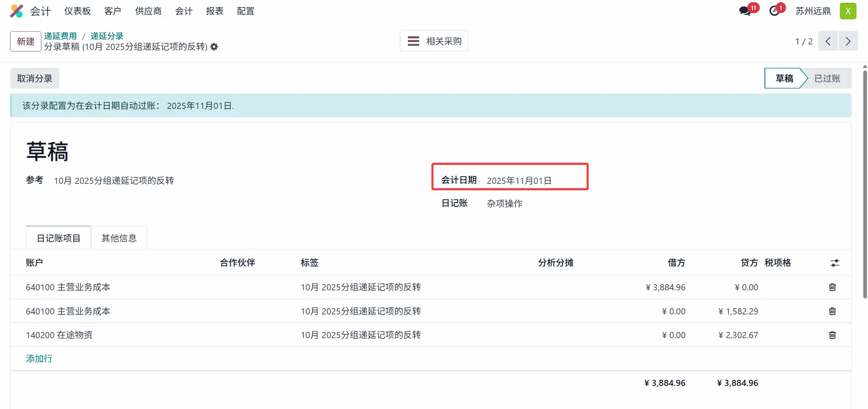Click the green user avatar
868x409 pixels.
pos(848,11)
